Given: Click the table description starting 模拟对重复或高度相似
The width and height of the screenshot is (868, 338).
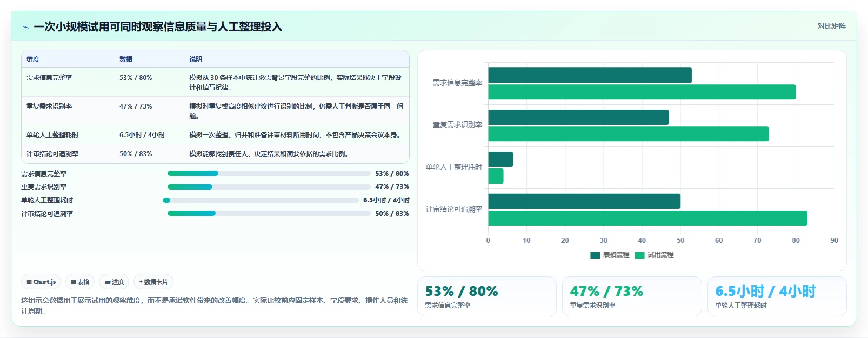Looking at the screenshot, I should tap(296, 111).
